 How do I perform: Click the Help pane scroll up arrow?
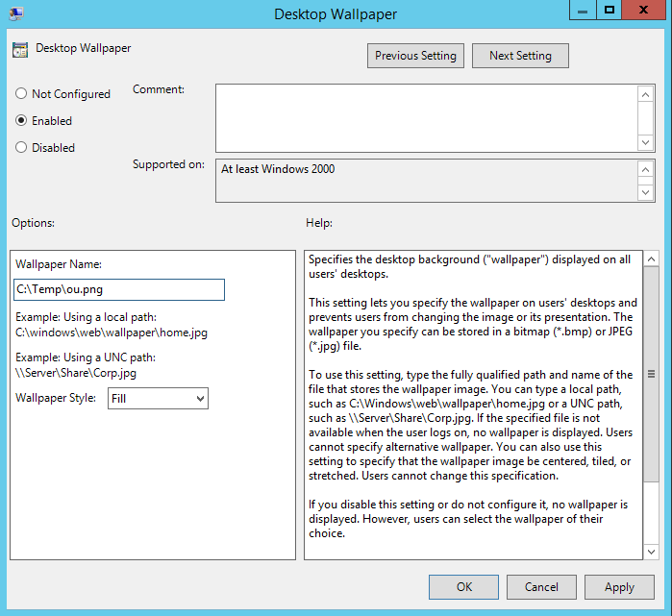pos(651,259)
